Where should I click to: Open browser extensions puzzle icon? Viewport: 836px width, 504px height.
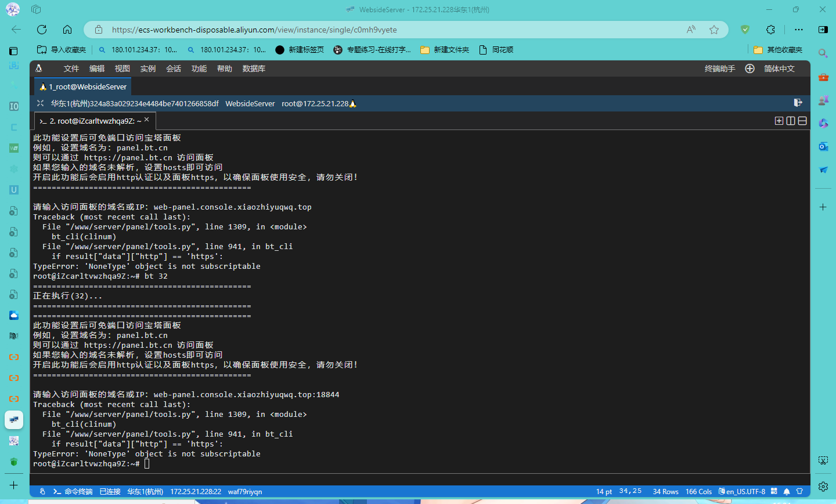[x=770, y=30]
